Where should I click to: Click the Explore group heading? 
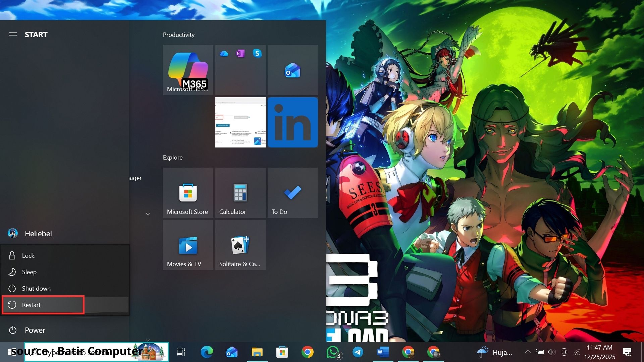[173, 158]
